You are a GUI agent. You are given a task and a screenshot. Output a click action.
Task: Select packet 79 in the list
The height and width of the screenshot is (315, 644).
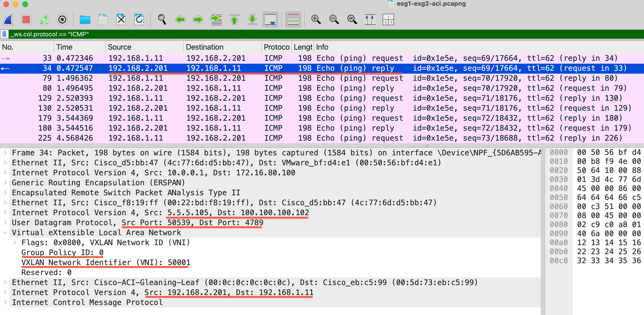322,78
